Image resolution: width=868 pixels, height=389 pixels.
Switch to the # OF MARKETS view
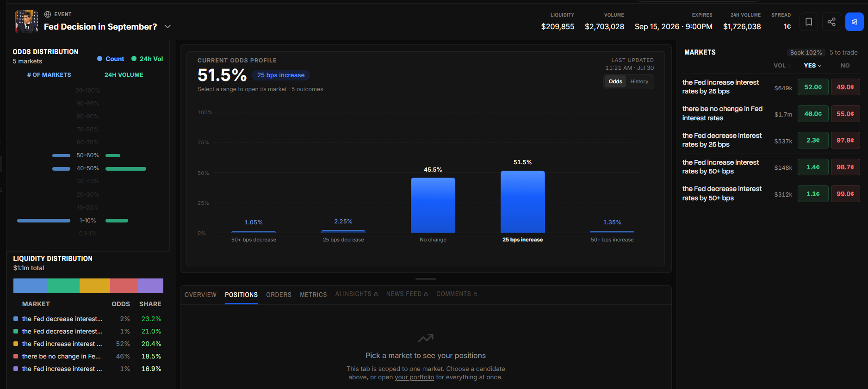49,75
